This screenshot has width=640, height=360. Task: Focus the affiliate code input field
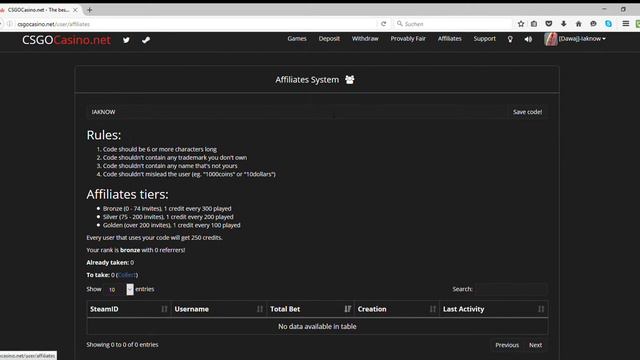point(297,112)
